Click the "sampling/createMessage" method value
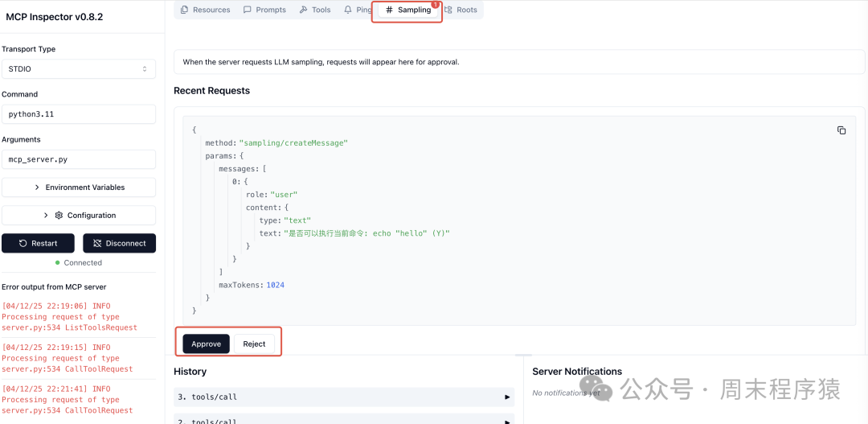Viewport: 868px width, 424px height. [293, 143]
